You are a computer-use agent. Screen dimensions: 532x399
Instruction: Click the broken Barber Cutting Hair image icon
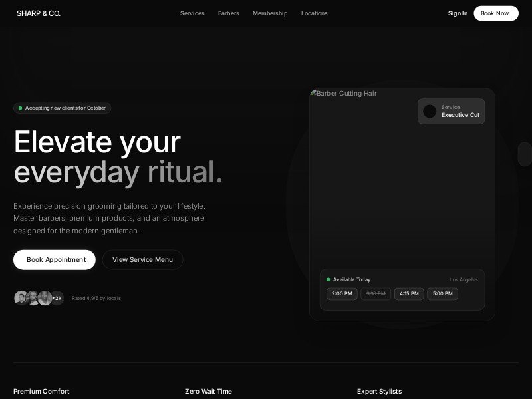coord(313,94)
